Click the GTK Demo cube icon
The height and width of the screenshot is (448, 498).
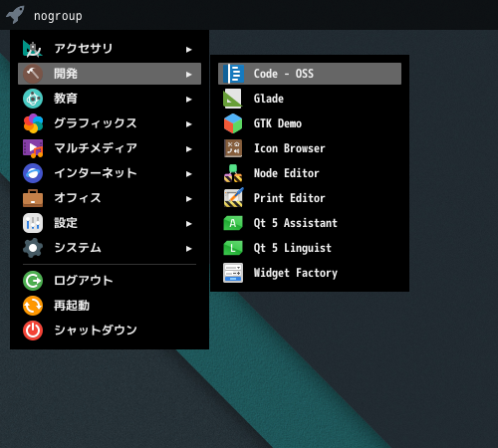click(x=233, y=123)
